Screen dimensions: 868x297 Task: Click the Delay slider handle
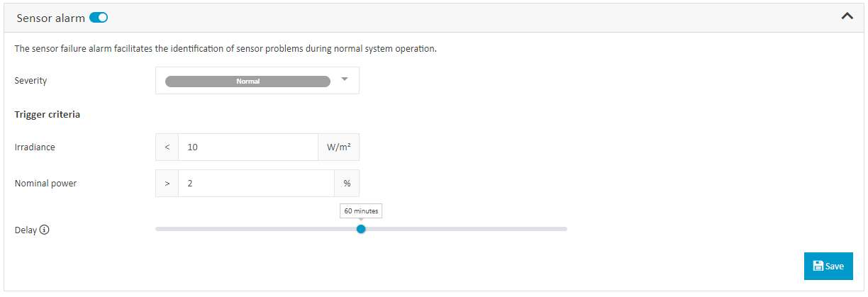pos(361,229)
